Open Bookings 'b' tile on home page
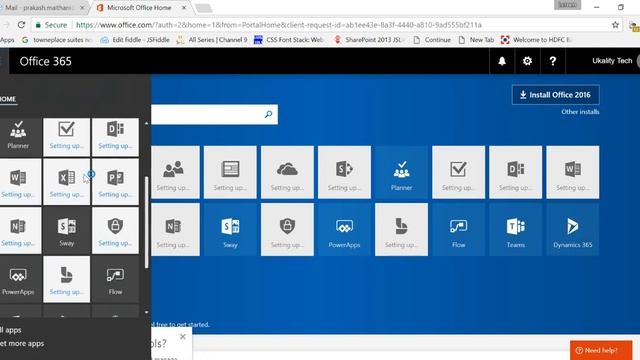640x360 pixels. coord(402,229)
